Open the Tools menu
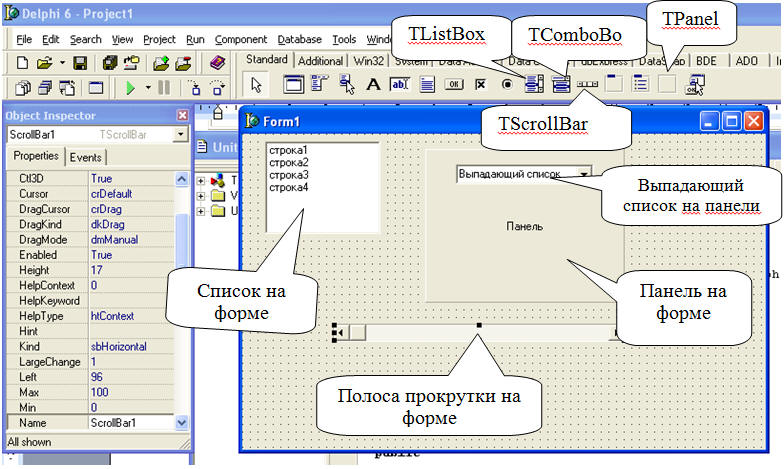 344,39
